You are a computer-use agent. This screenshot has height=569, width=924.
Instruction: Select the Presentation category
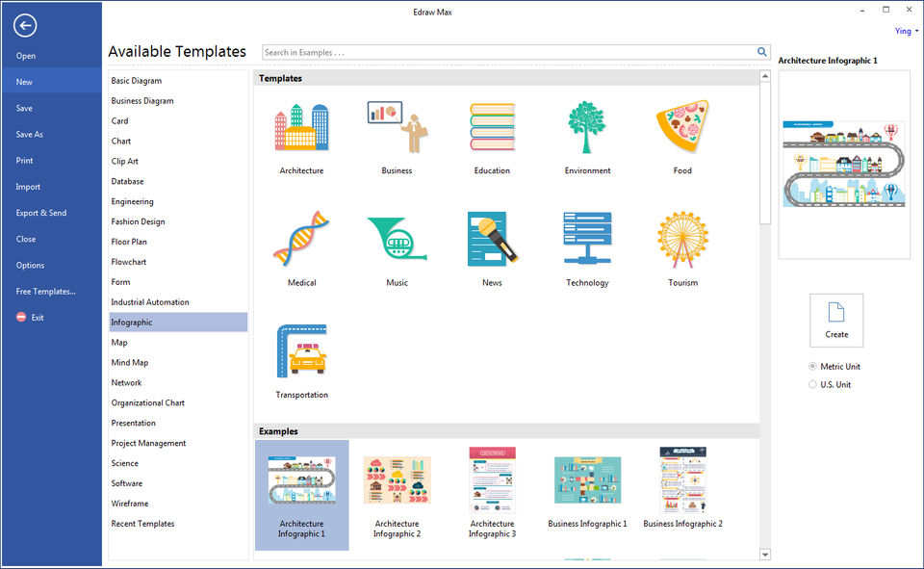point(134,423)
